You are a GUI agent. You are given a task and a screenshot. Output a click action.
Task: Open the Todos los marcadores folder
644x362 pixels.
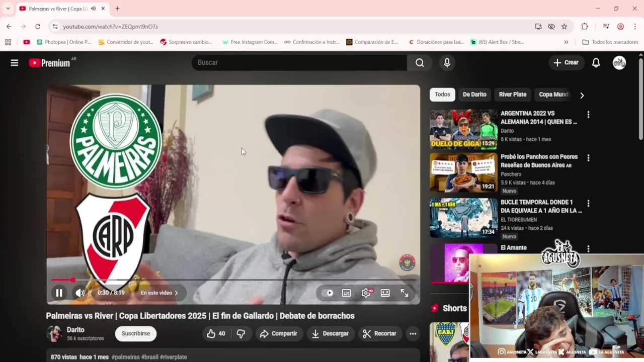[x=610, y=42]
